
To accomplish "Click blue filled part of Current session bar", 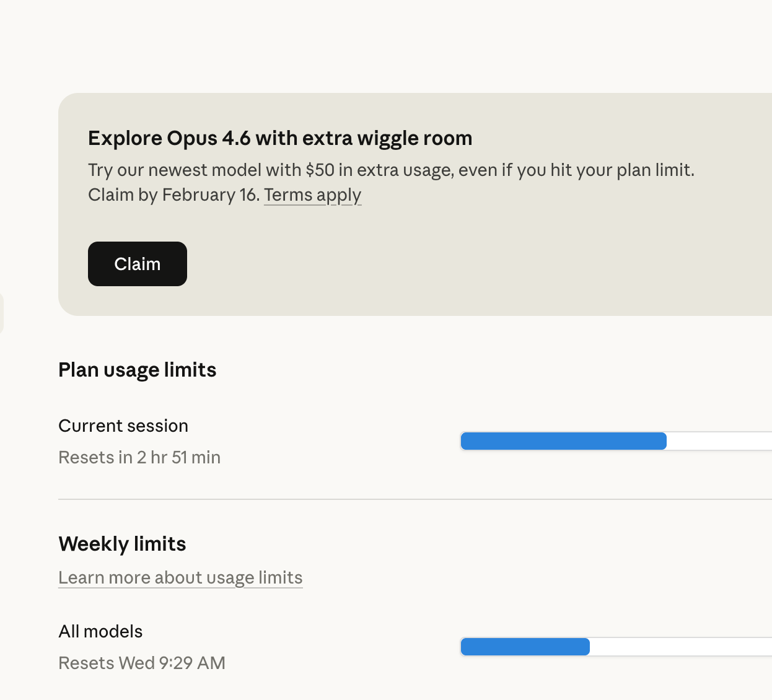I will (x=563, y=441).
